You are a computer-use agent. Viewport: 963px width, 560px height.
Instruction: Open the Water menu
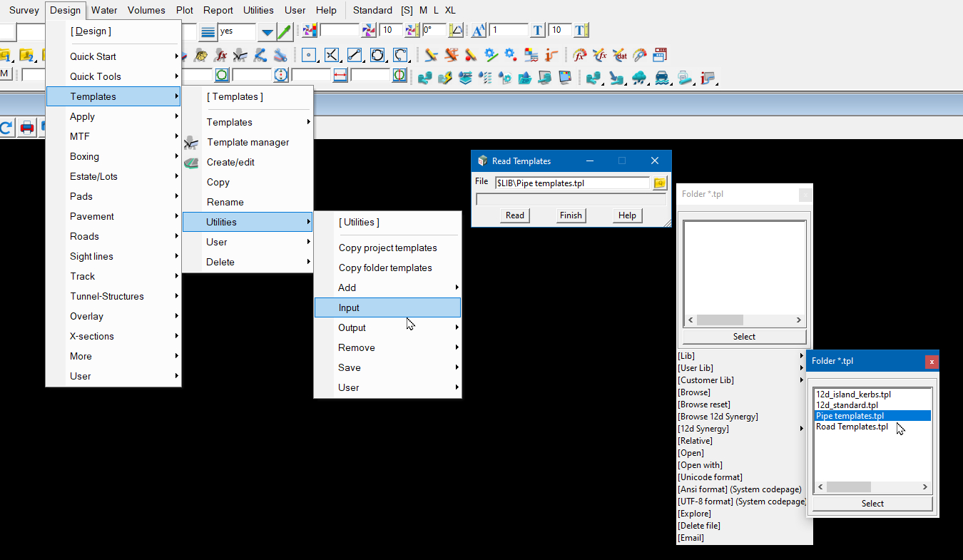[104, 10]
